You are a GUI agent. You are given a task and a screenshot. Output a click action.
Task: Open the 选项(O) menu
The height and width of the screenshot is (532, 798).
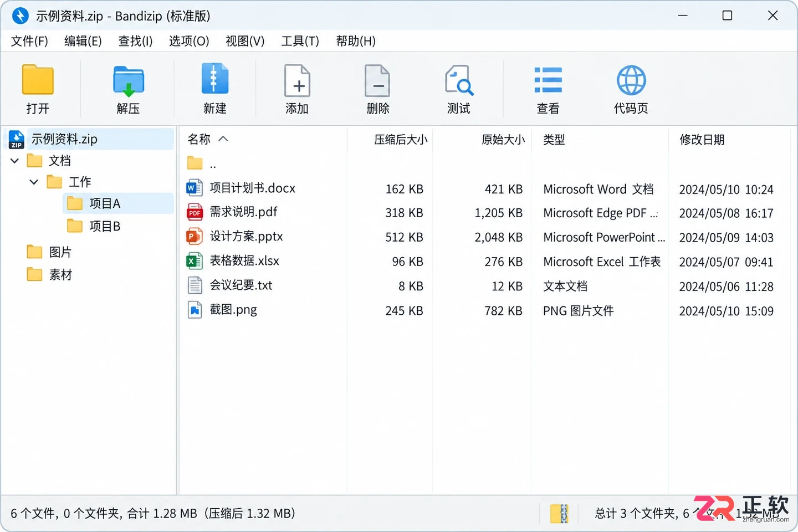[189, 41]
